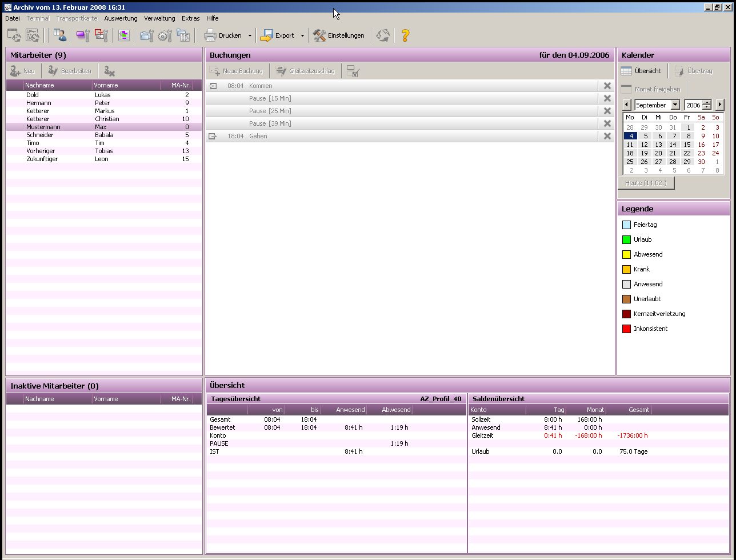Open Einstellungen via the hammer and wrench icon
The image size is (736, 560).
[x=319, y=35]
